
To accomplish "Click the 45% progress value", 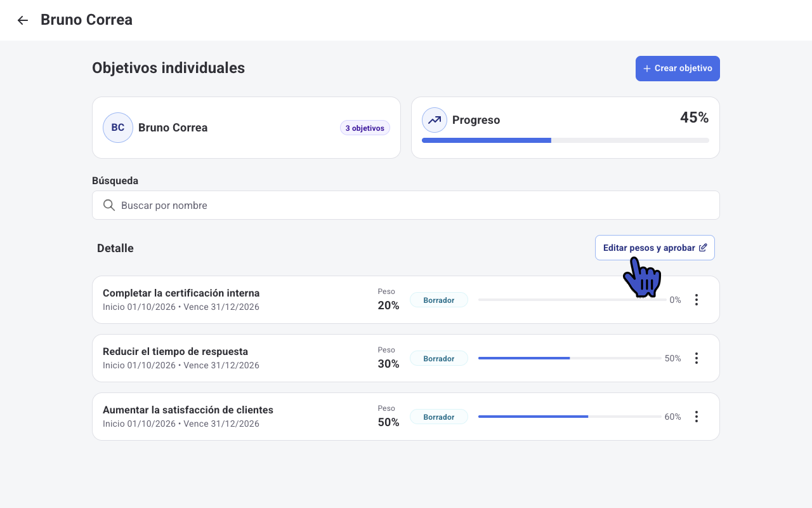I will pos(694,117).
